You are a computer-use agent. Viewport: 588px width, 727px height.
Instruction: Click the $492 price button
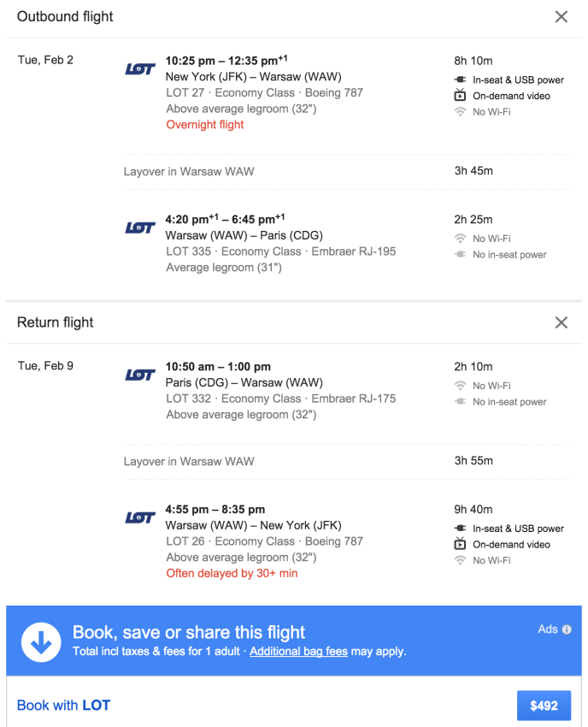click(x=544, y=706)
